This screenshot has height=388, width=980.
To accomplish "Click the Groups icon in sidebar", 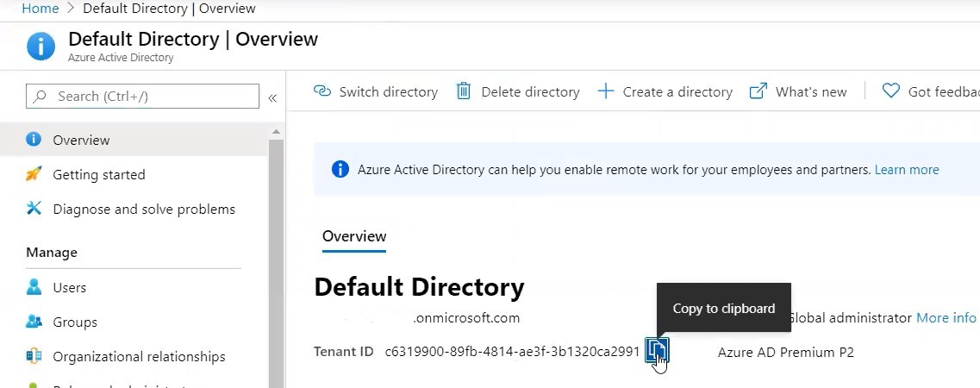I will pyautogui.click(x=34, y=322).
